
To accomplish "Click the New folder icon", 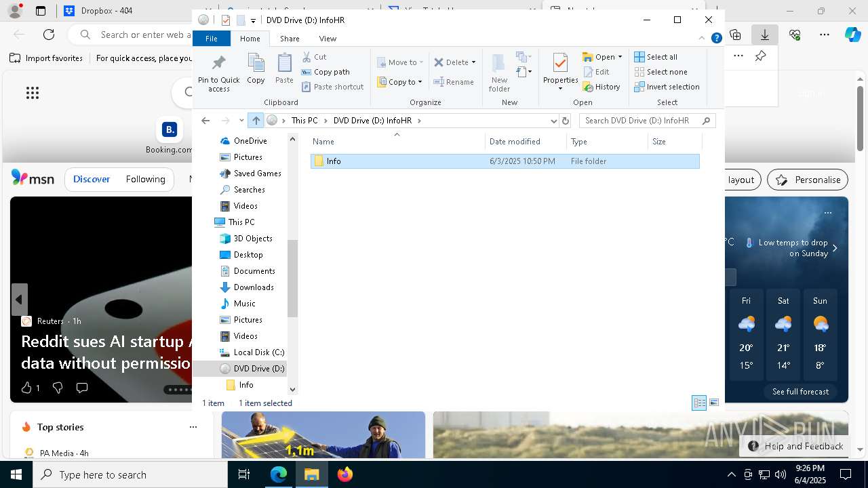I will [x=499, y=73].
